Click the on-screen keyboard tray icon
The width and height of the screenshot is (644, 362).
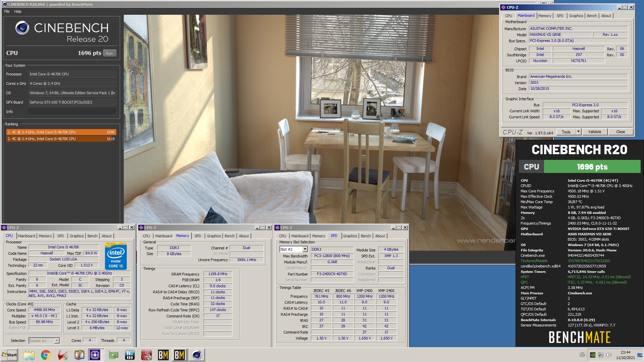[x=582, y=355]
